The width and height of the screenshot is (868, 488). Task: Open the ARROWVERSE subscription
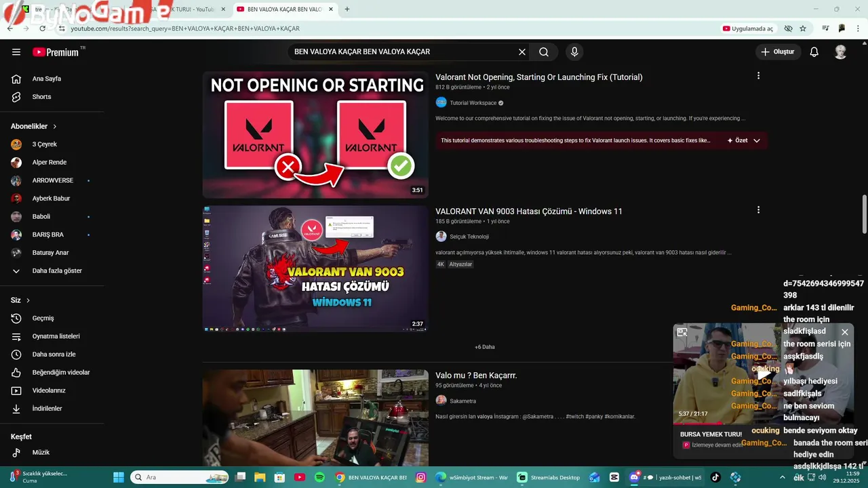tap(52, 180)
